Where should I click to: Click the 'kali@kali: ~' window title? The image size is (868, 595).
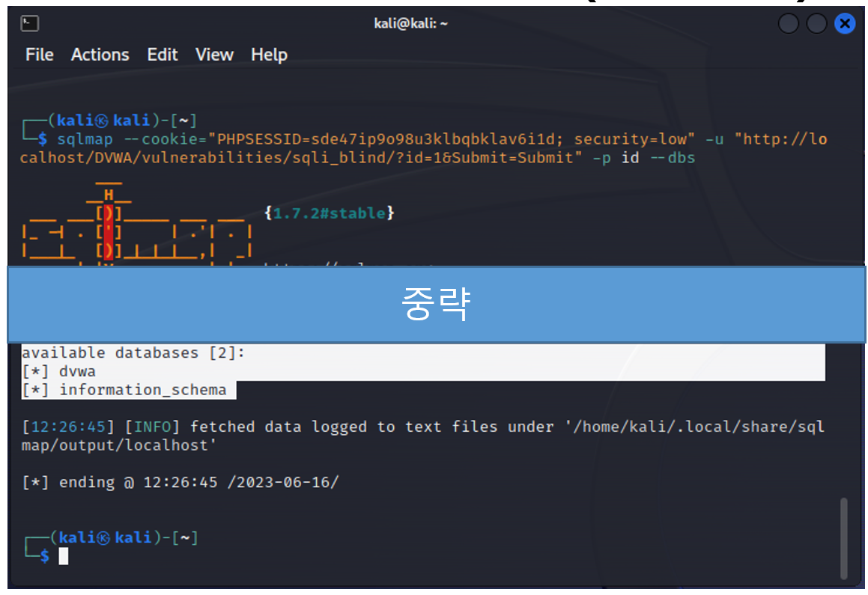point(410,23)
